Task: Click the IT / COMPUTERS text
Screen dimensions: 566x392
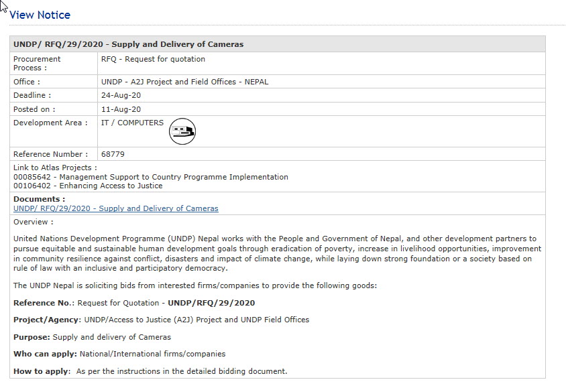Action: point(131,123)
